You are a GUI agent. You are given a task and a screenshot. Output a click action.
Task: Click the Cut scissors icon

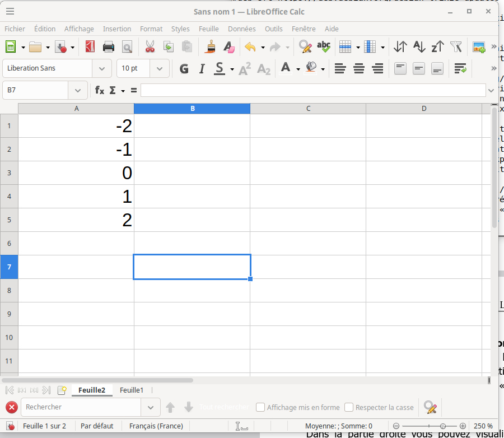pyautogui.click(x=150, y=47)
